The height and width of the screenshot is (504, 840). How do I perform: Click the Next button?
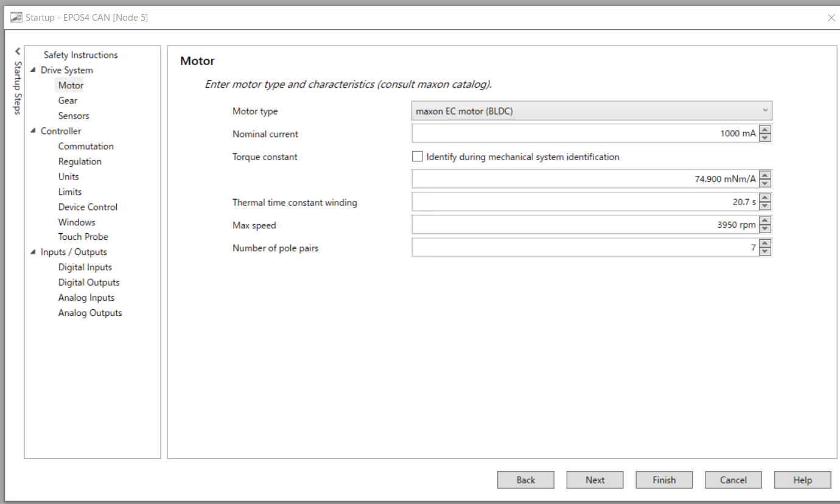pos(595,480)
